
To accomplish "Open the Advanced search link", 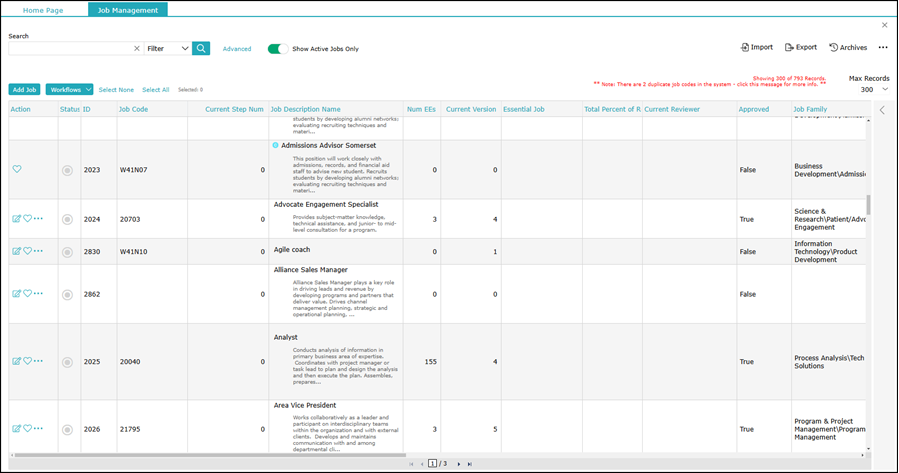I will [x=237, y=49].
